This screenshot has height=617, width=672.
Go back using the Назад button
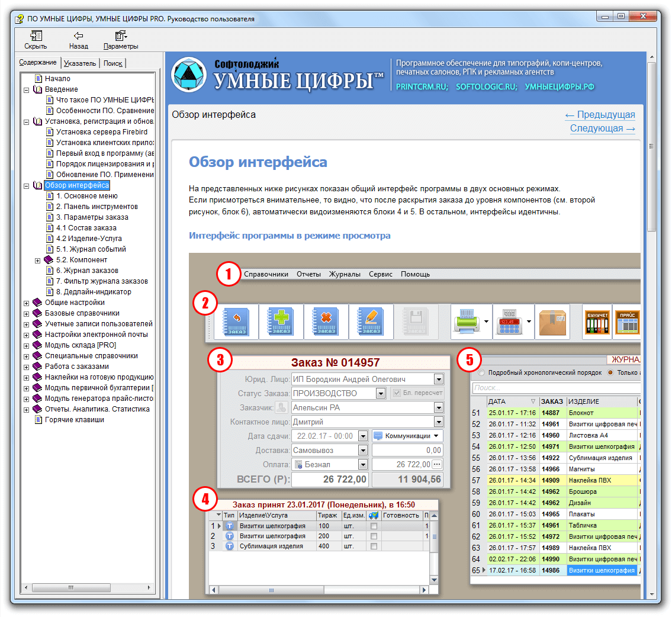(78, 40)
